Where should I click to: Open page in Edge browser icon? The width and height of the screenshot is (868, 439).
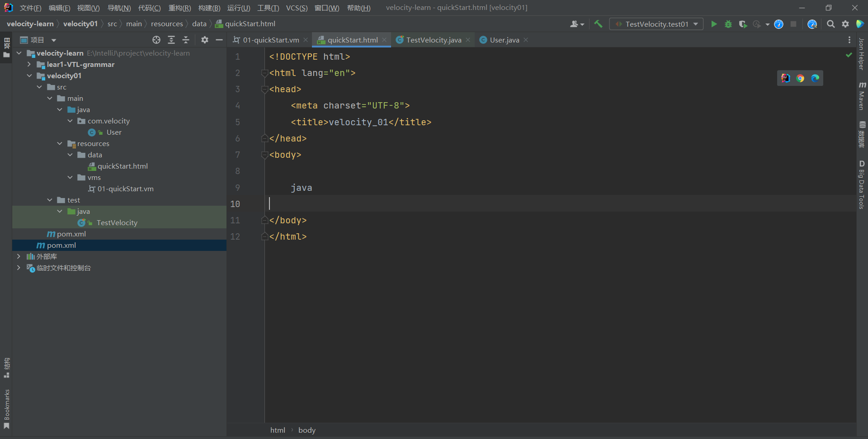(x=815, y=78)
